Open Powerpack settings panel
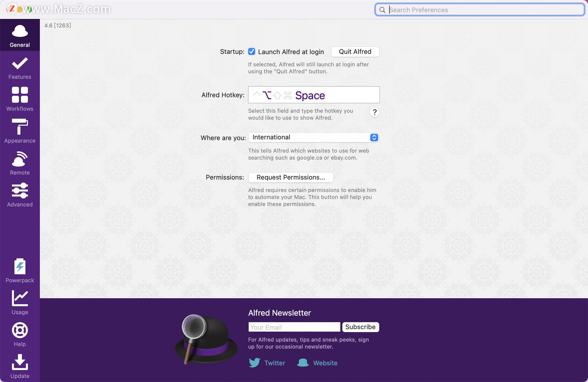The height and width of the screenshot is (382, 588). click(x=19, y=270)
